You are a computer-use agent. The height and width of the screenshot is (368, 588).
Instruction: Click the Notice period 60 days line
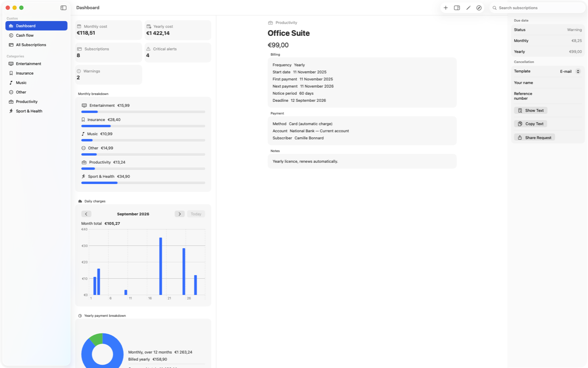point(293,94)
